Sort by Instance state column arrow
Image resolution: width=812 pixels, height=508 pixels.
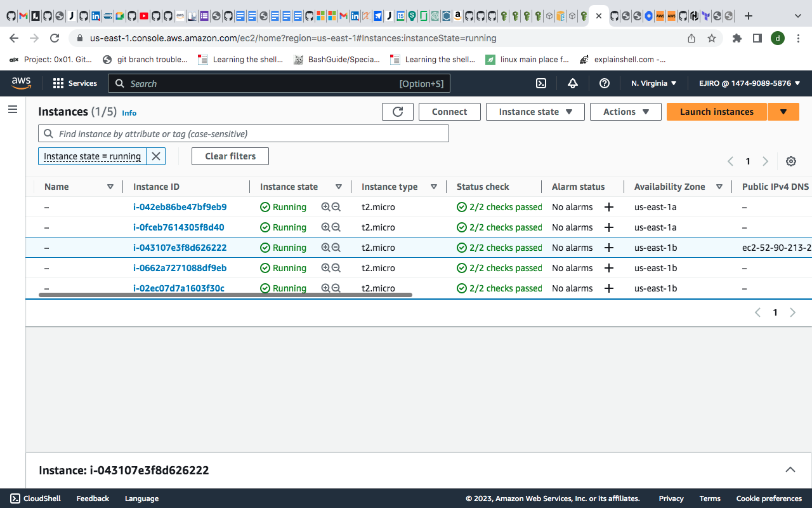(339, 187)
